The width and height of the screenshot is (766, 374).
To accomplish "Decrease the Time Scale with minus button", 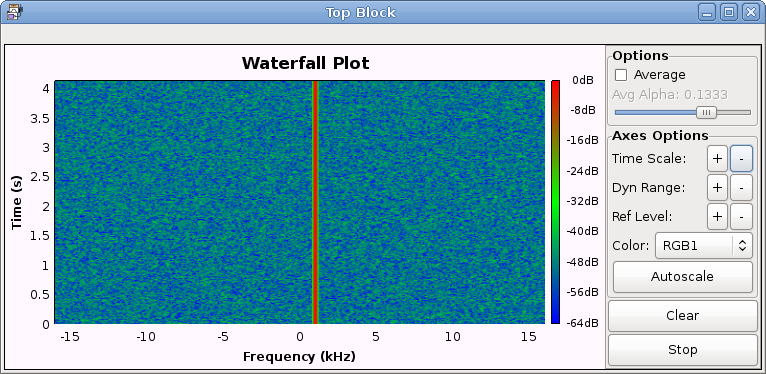I will click(741, 159).
